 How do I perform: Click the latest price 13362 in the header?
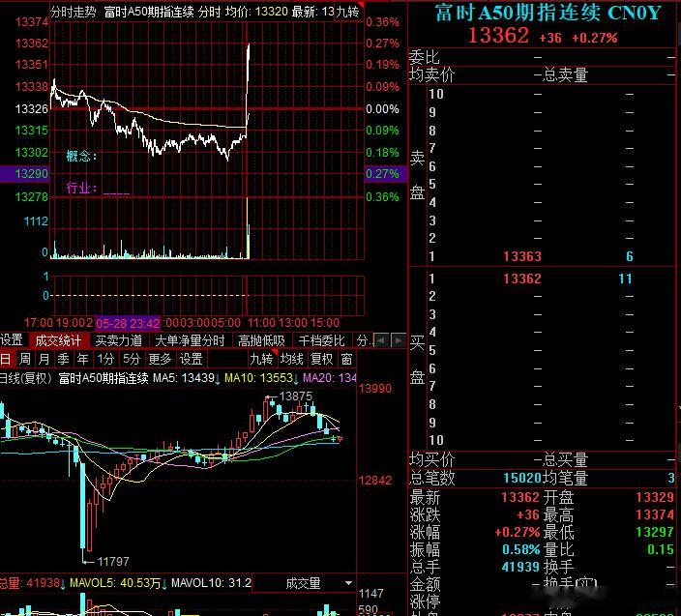click(x=498, y=35)
